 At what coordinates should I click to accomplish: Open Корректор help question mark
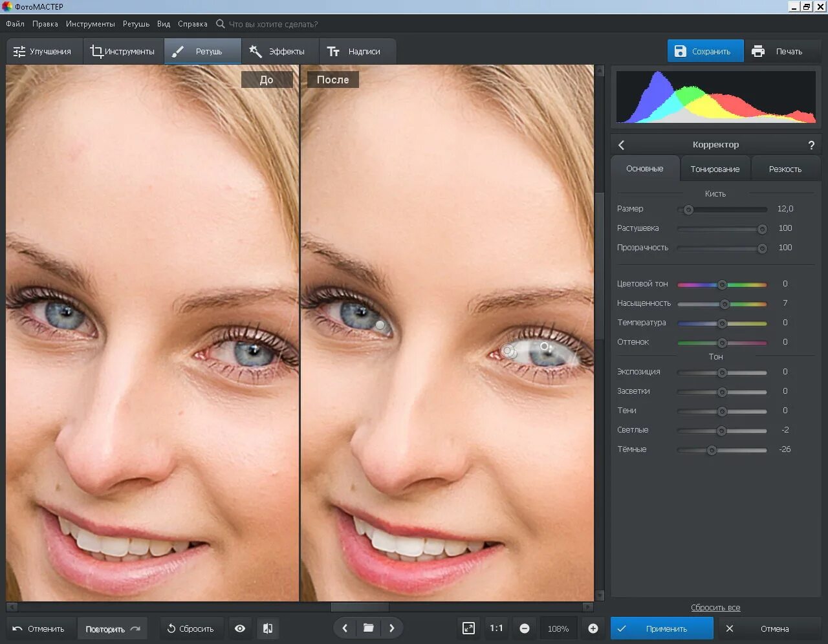pos(811,145)
